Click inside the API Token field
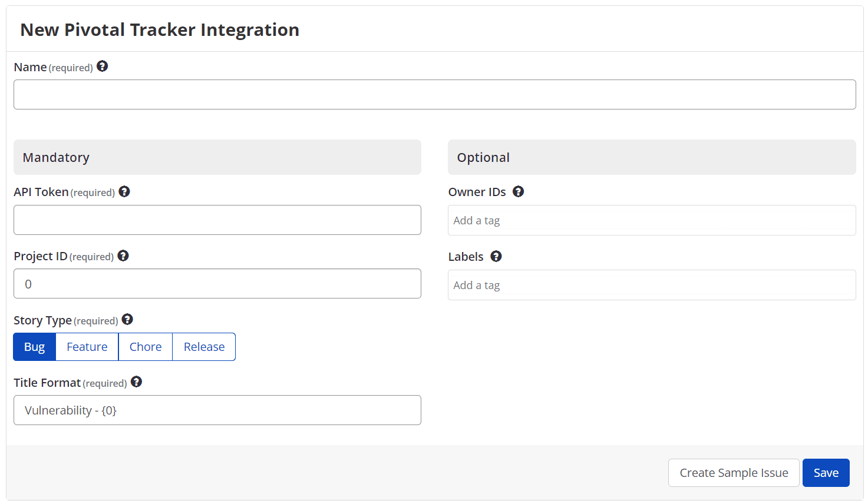The image size is (868, 504). pyautogui.click(x=217, y=220)
